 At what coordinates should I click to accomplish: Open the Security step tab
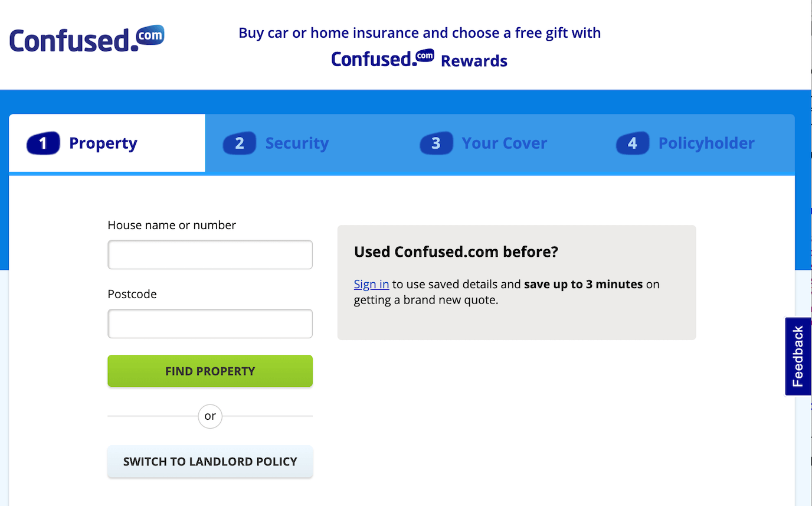[x=297, y=143]
